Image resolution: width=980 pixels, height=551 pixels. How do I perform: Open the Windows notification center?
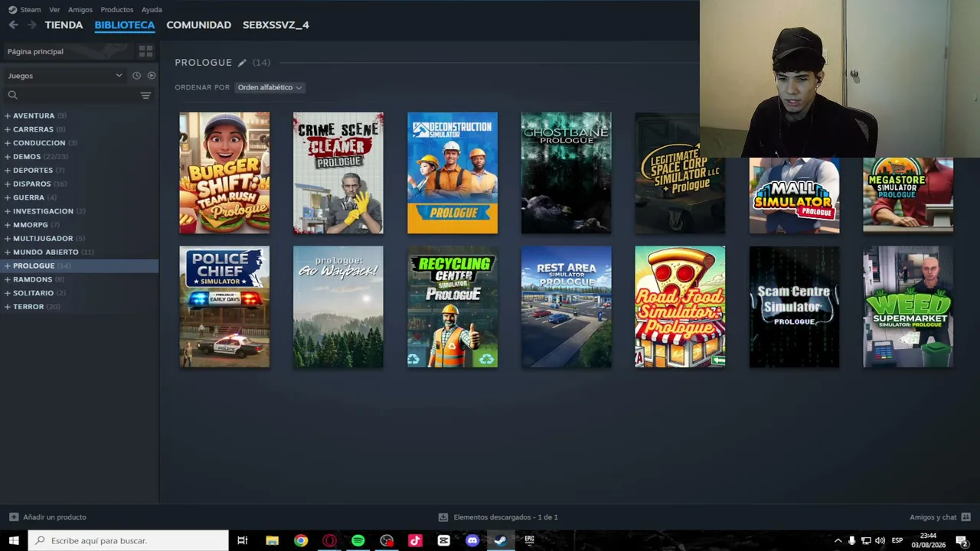coord(962,541)
